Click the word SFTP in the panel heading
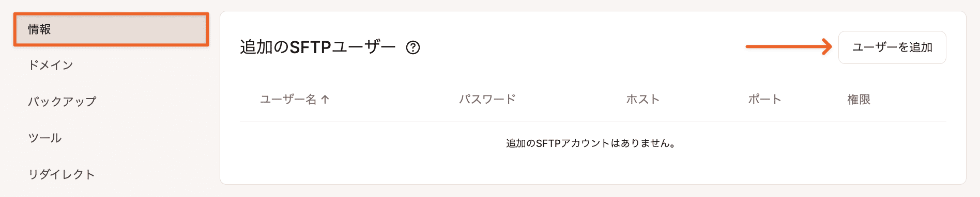Image resolution: width=980 pixels, height=197 pixels. (x=310, y=47)
